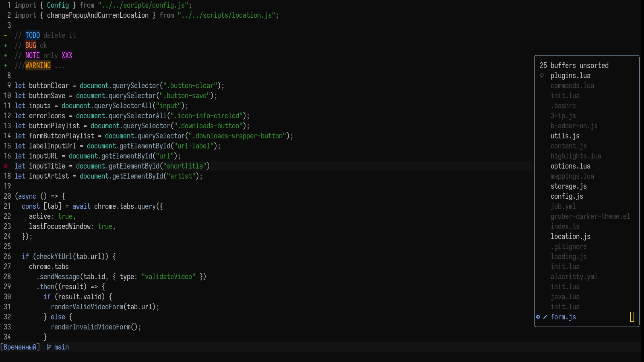Click the '+' gutter sign beside the WARNING line

[5, 66]
